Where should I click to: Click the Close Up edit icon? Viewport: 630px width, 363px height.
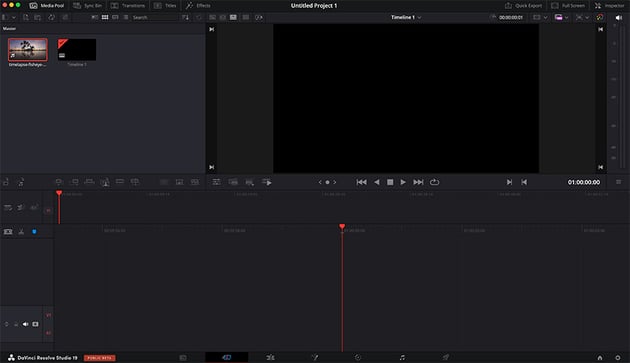[105, 183]
